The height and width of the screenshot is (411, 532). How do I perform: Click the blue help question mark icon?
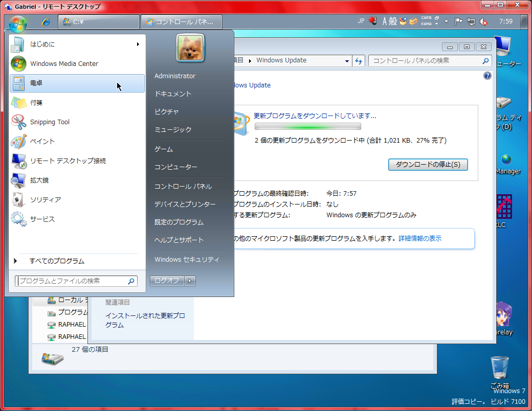487,76
